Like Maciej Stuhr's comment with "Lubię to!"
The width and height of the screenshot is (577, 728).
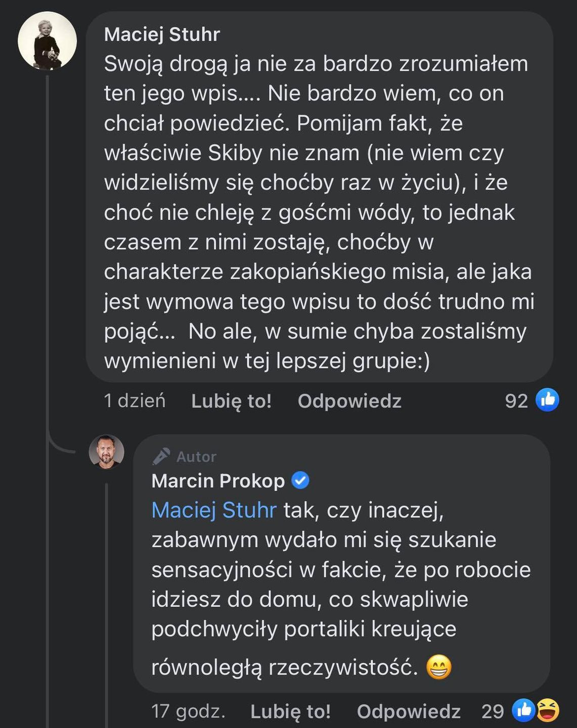tap(231, 401)
